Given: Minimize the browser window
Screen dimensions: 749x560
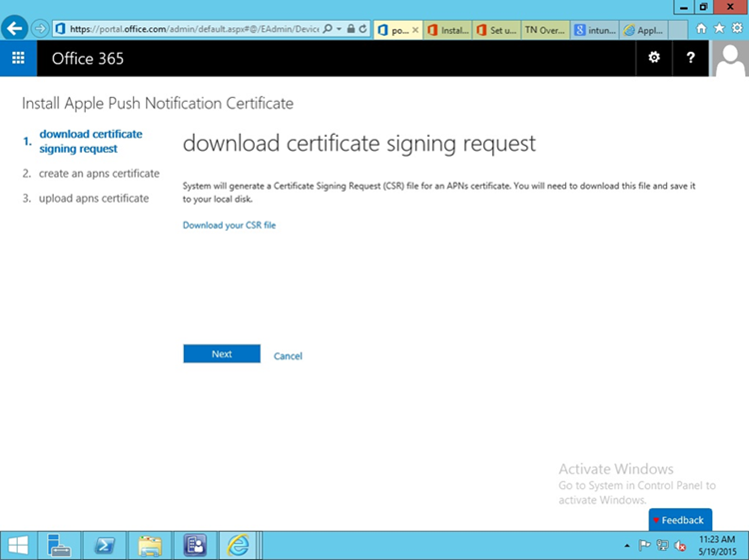Looking at the screenshot, I should tap(684, 7).
